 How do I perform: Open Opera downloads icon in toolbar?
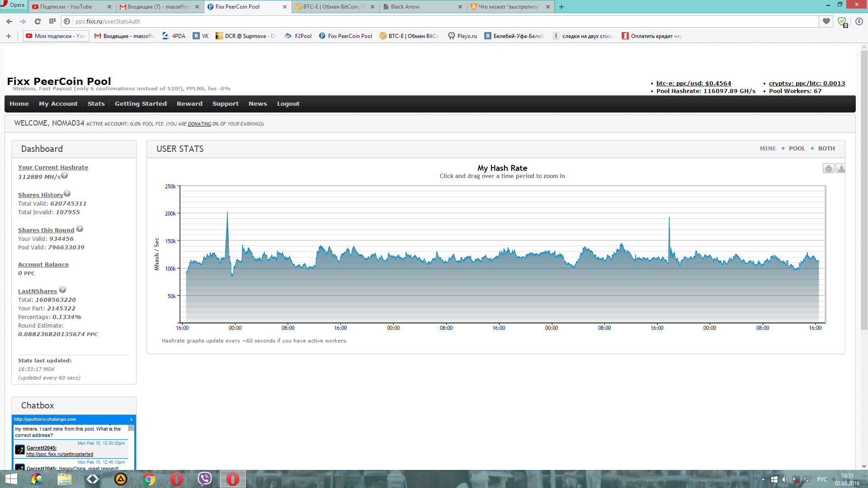click(x=859, y=21)
